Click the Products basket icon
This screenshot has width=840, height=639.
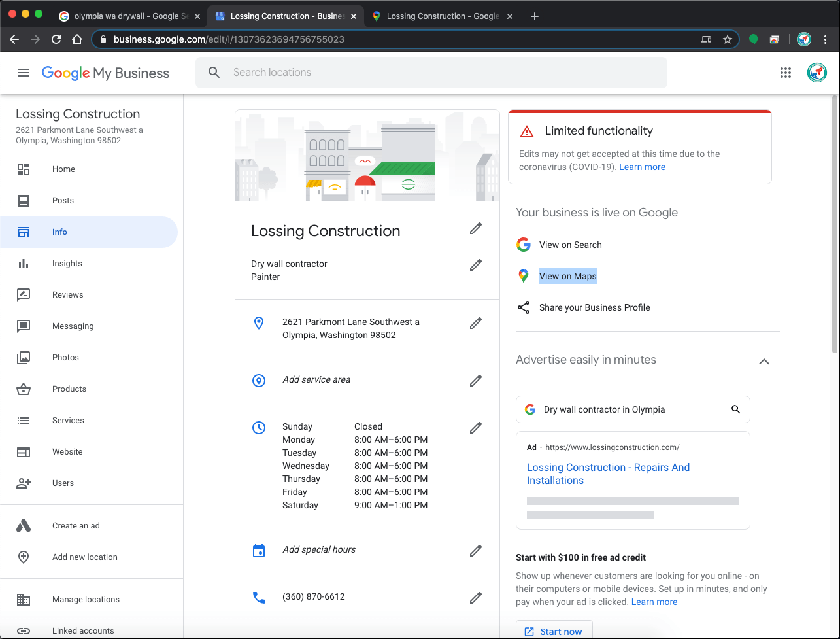24,389
